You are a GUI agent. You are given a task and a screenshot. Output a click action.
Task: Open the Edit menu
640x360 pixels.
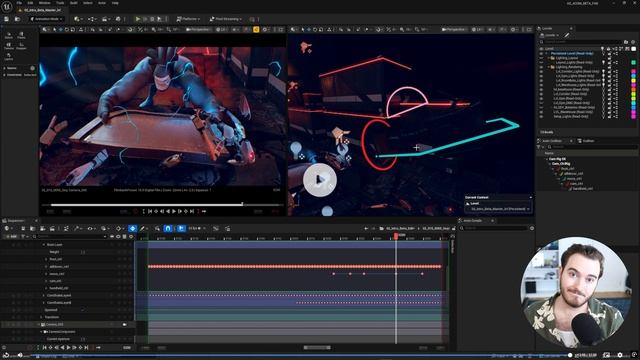click(30, 3)
